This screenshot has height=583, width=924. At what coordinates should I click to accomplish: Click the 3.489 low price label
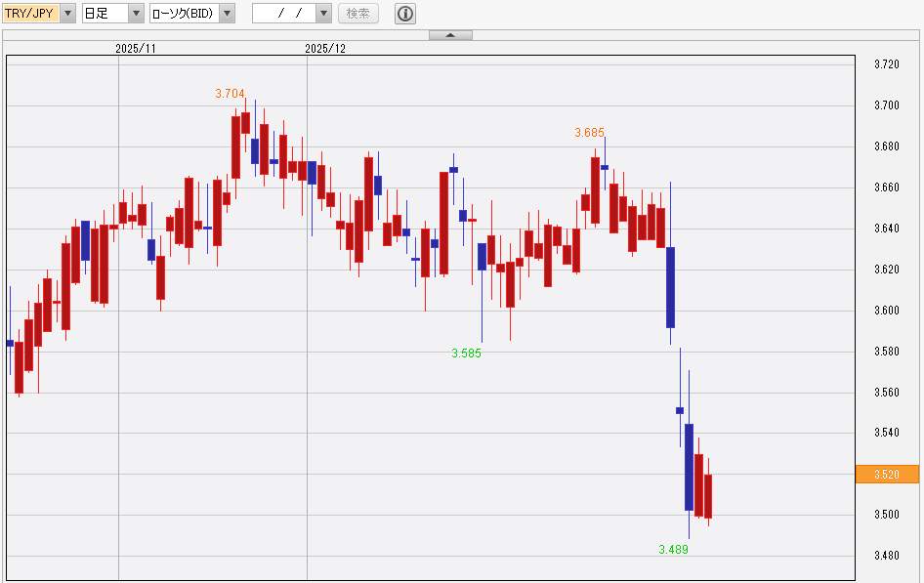click(x=674, y=550)
